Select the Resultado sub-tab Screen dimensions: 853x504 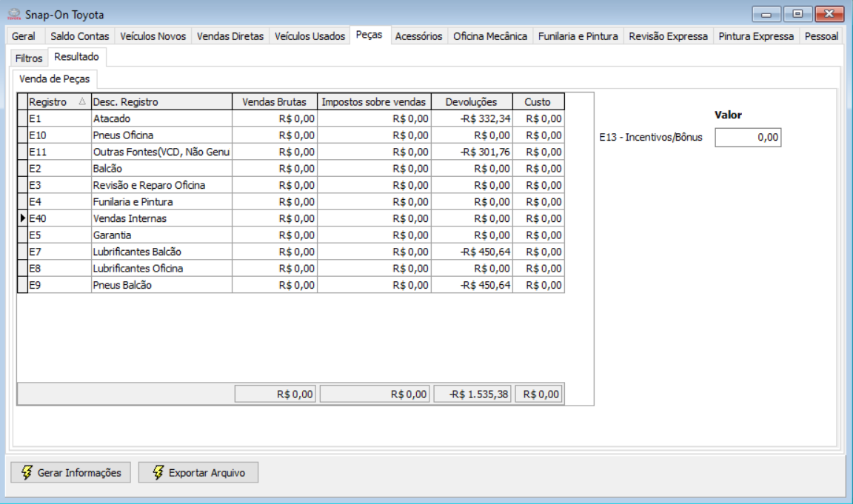tap(77, 56)
